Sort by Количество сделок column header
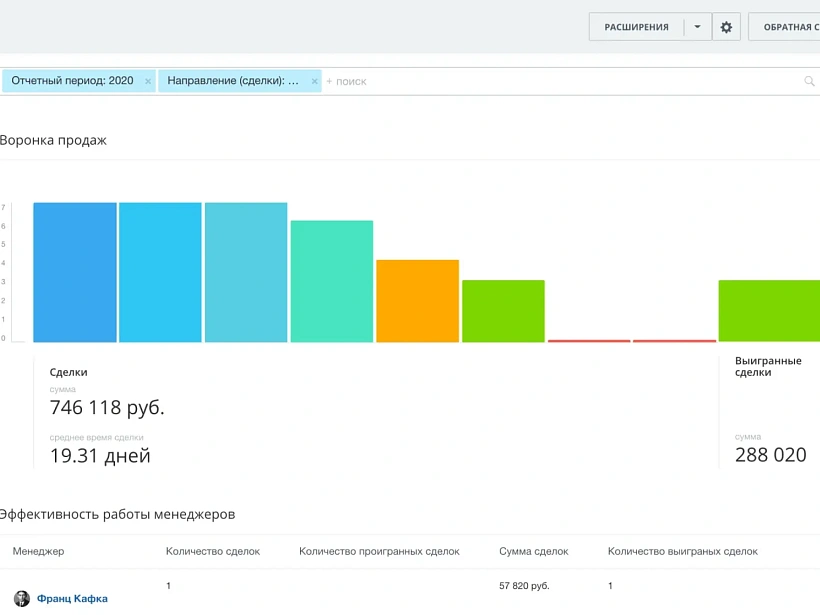The height and width of the screenshot is (615, 820). tap(212, 551)
